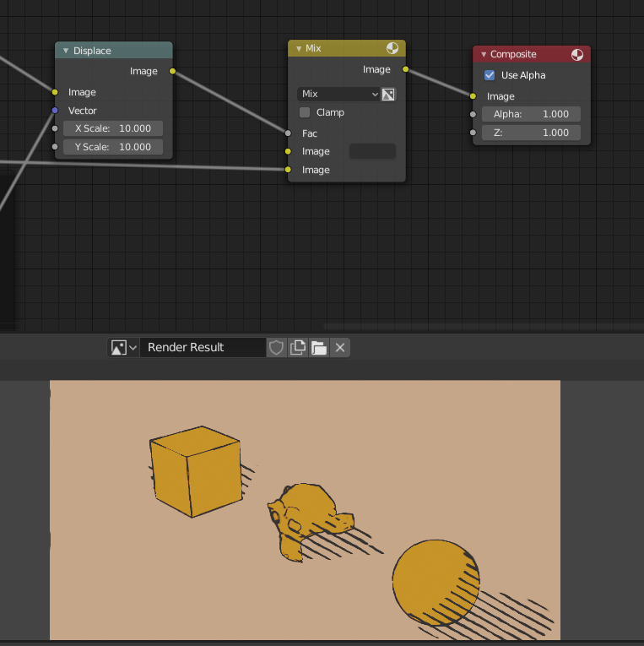The width and height of the screenshot is (644, 646).
Task: Click the Displace Image output socket
Action: click(172, 71)
